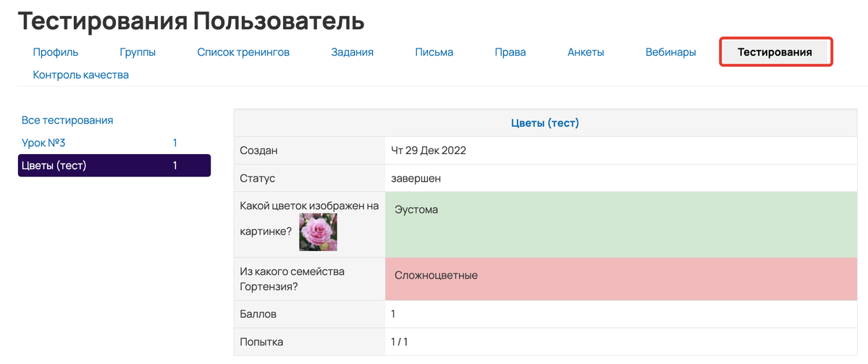Click the Попытка row label
This screenshot has width=868, height=364.
pos(261,342)
